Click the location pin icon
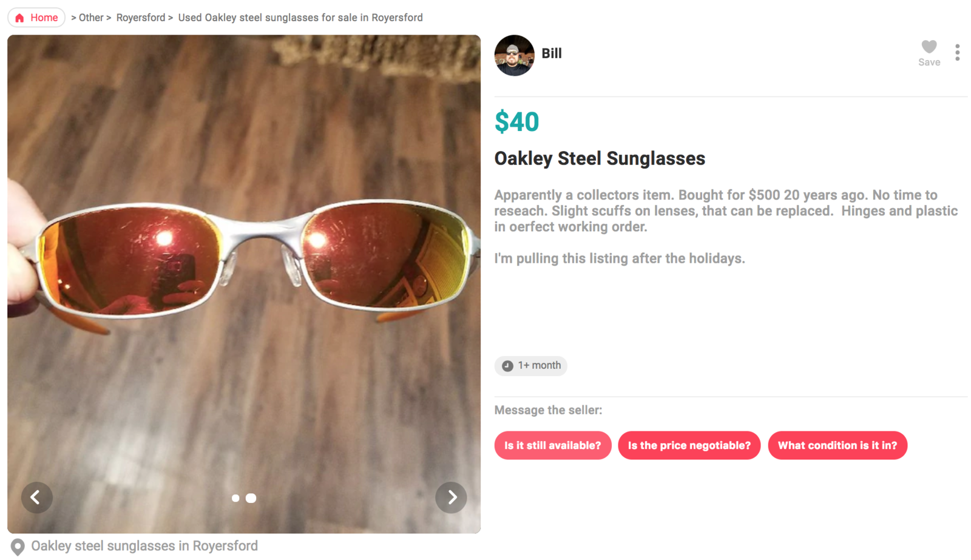 point(18,547)
